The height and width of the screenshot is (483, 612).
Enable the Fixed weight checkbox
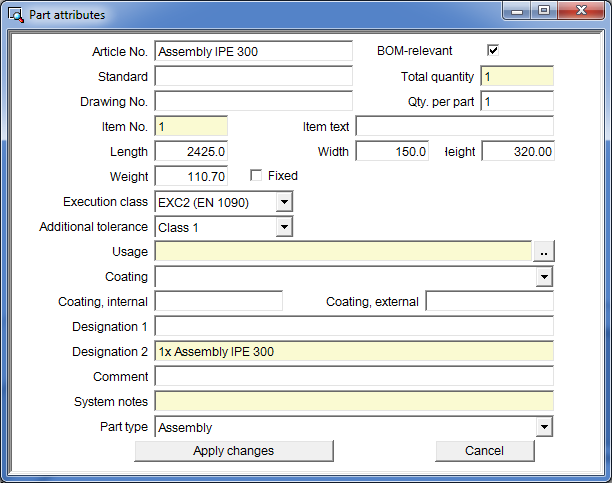(x=256, y=176)
